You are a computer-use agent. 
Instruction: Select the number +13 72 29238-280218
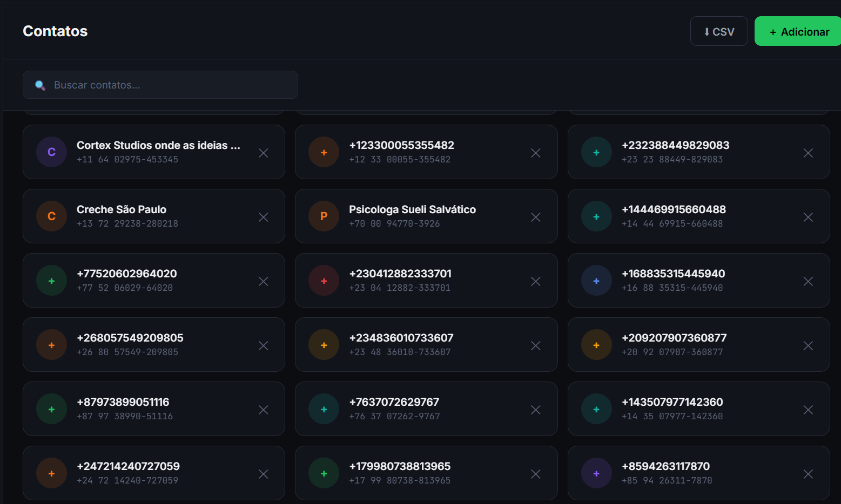click(127, 223)
